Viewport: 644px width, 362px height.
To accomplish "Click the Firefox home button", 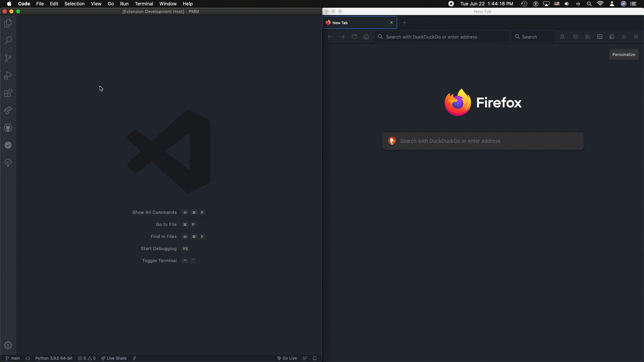I will coord(366,37).
